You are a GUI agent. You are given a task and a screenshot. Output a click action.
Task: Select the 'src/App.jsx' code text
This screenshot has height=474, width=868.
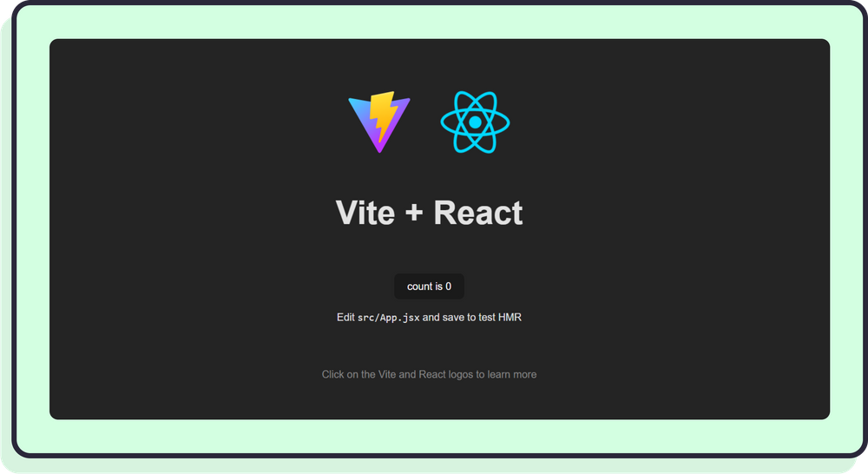coord(389,318)
